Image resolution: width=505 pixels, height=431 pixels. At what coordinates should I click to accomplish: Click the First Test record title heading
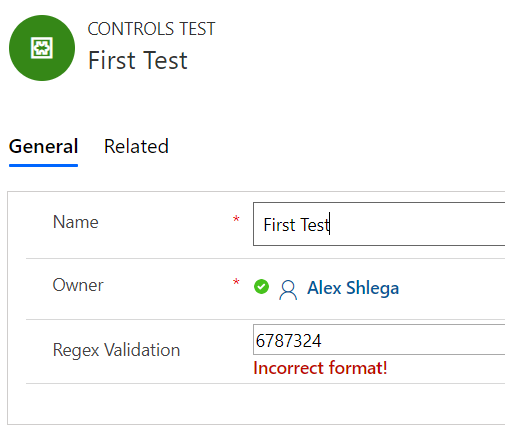point(138,60)
